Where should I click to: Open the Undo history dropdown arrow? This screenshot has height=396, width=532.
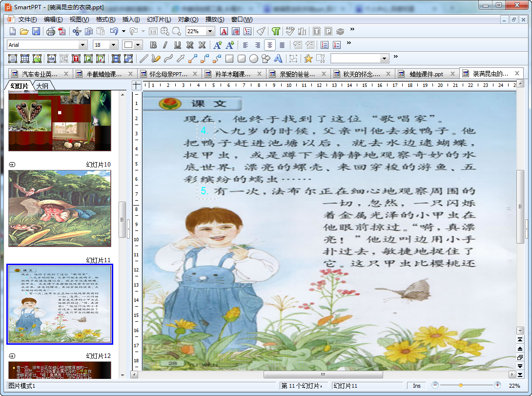click(123, 32)
